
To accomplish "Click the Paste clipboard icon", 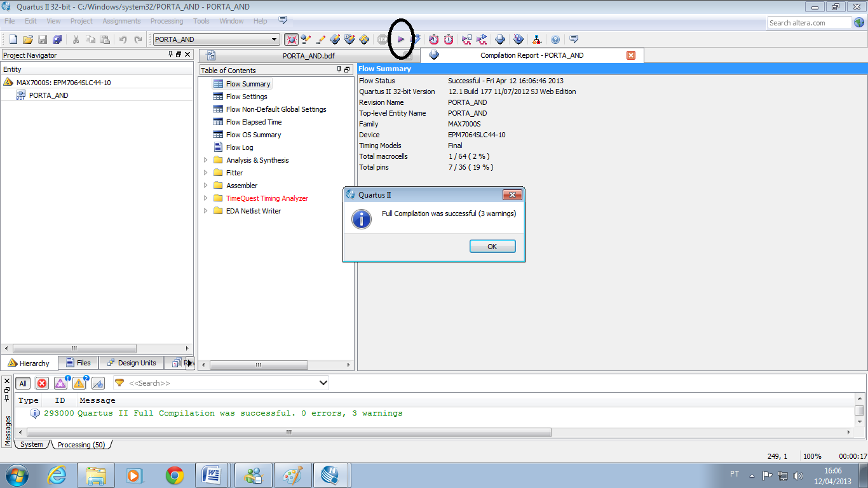I will point(105,39).
